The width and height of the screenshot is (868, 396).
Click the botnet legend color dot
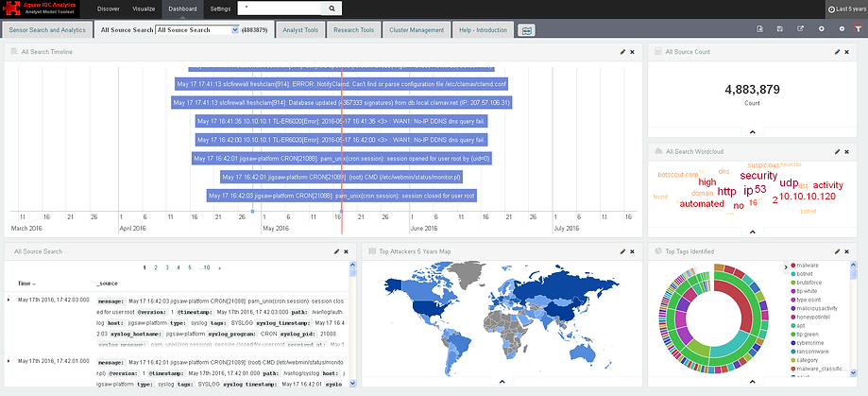tap(793, 274)
